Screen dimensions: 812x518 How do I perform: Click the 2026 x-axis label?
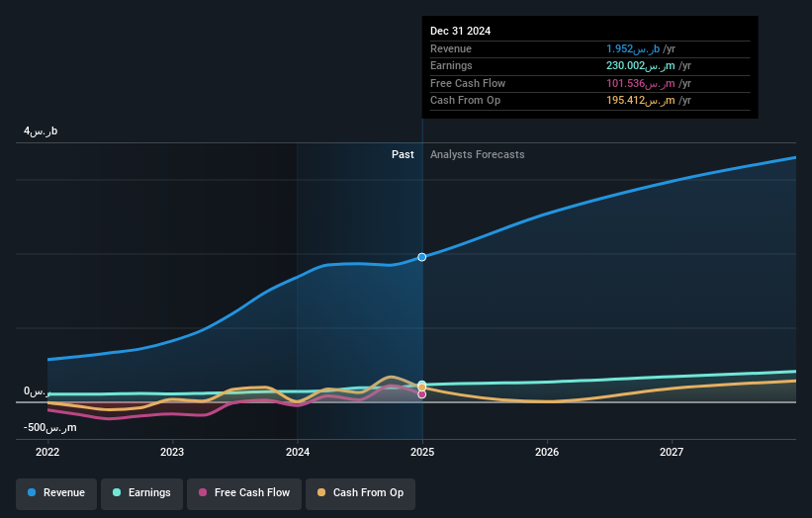[x=547, y=452]
